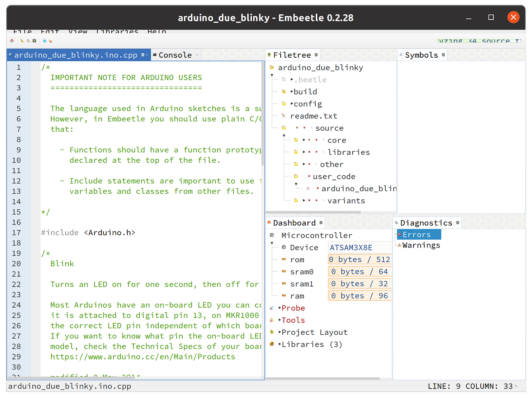Click the Flash (lightning chip) toolbar icon

[34, 41]
